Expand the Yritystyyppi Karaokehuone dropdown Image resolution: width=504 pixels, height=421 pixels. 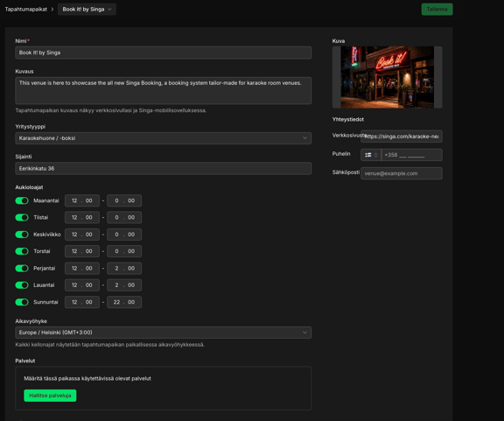[164, 138]
